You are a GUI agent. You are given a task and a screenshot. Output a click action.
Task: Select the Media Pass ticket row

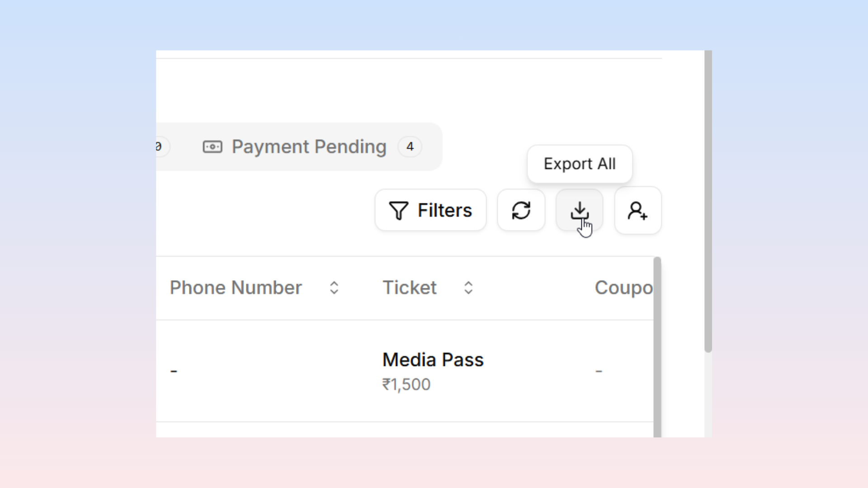point(405,371)
